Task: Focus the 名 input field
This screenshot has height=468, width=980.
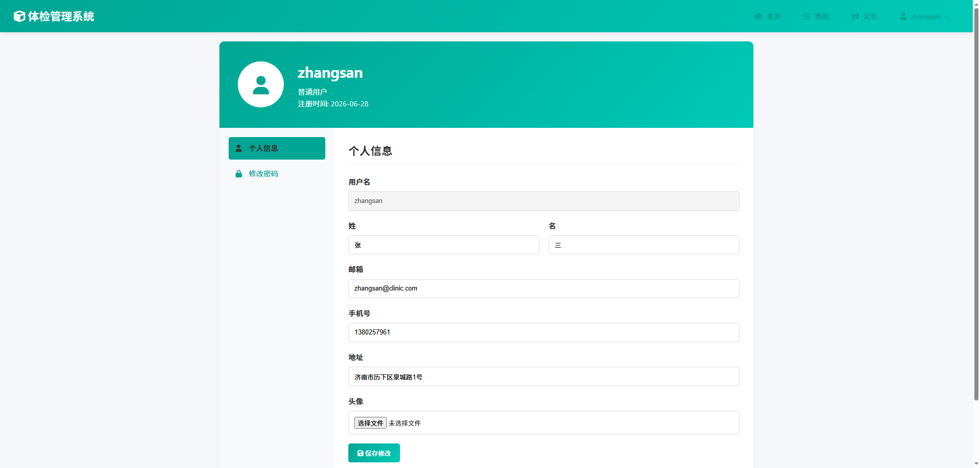Action: pyautogui.click(x=644, y=245)
